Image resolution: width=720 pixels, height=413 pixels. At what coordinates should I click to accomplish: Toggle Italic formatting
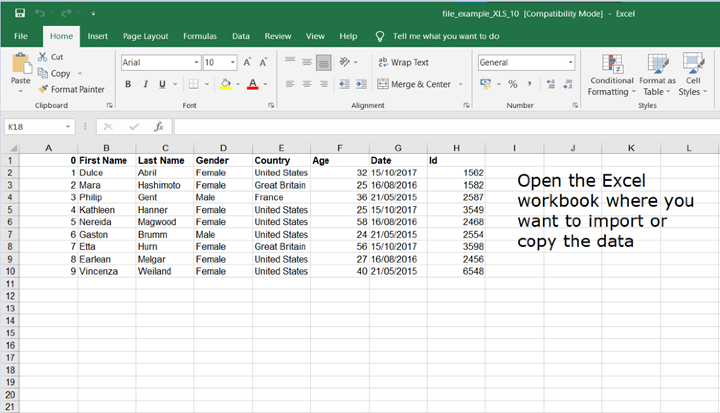pyautogui.click(x=147, y=84)
